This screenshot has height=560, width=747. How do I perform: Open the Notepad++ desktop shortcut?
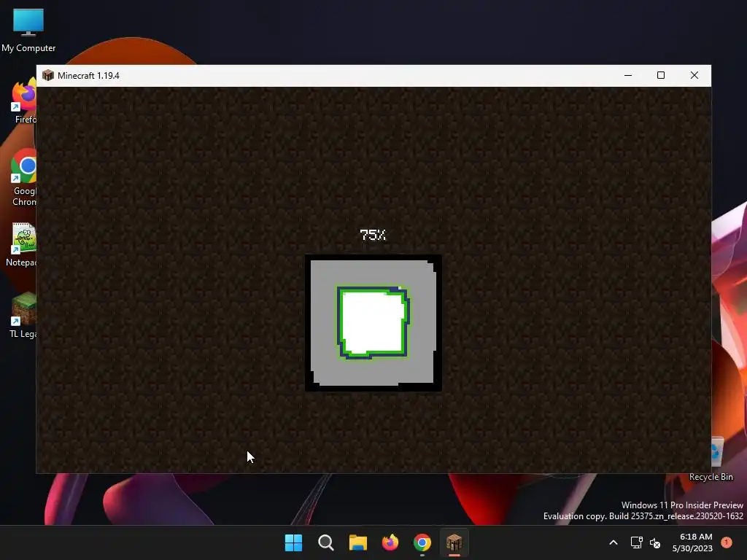22,244
